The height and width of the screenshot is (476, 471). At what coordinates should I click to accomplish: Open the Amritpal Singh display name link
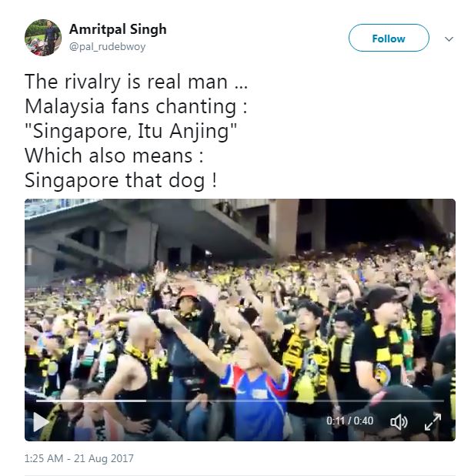pos(118,29)
